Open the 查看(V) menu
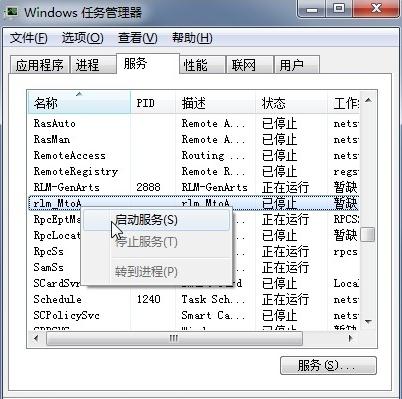The width and height of the screenshot is (402, 399). pyautogui.click(x=137, y=38)
